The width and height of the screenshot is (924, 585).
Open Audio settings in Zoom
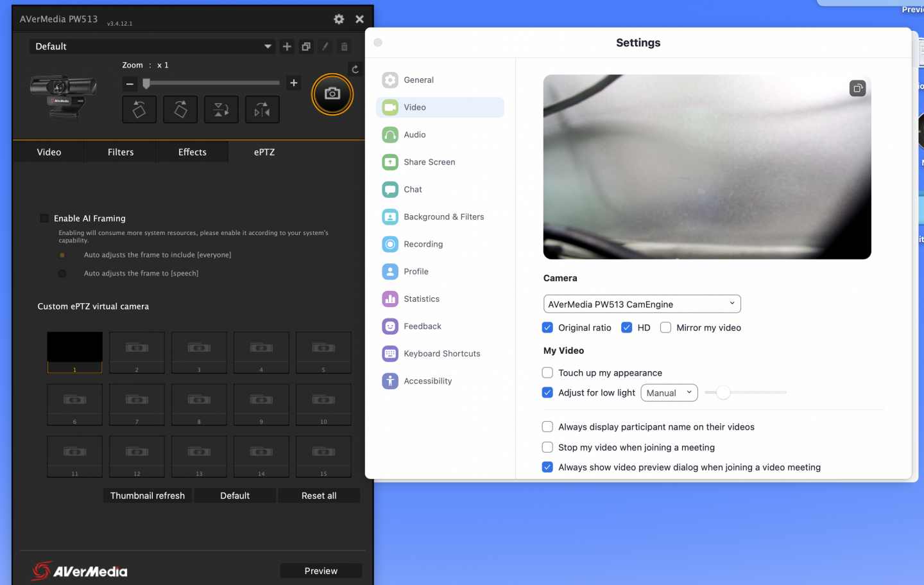click(x=440, y=135)
